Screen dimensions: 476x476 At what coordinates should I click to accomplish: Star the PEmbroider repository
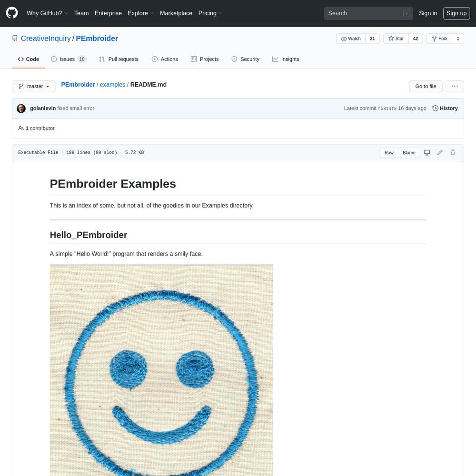click(x=396, y=39)
